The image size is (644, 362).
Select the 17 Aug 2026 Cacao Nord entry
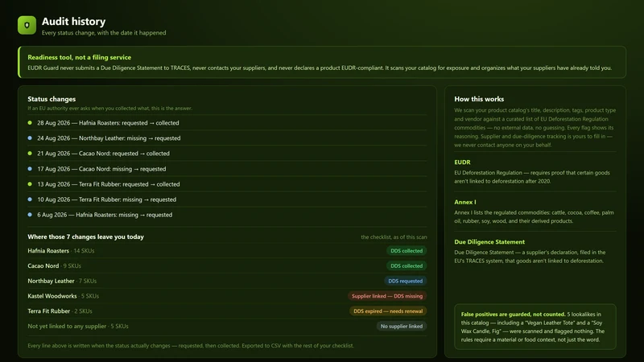pos(227,169)
